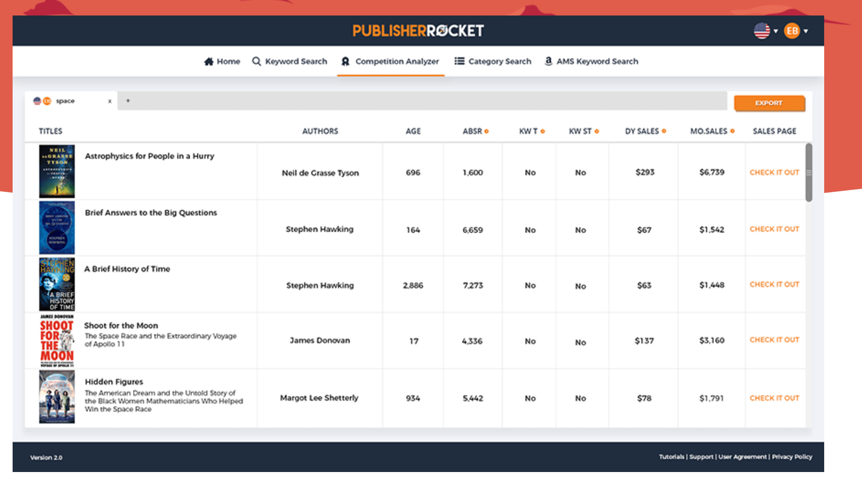Click Version 2.0 footer text
This screenshot has width=862, height=504.
point(46,457)
